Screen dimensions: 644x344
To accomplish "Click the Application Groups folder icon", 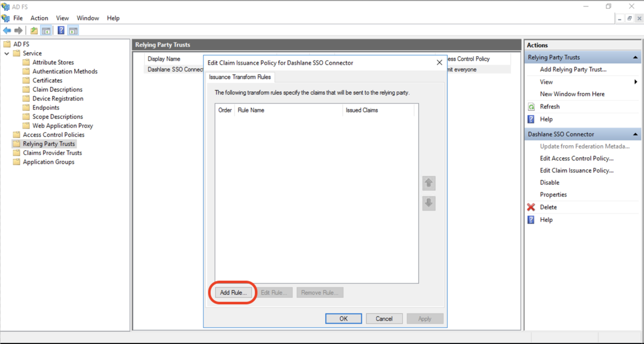I will 17,162.
